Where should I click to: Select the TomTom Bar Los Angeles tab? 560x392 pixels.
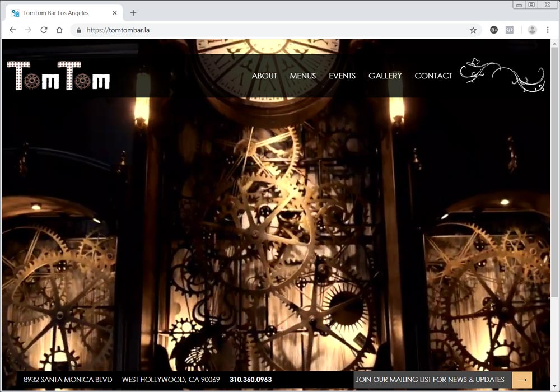(64, 13)
